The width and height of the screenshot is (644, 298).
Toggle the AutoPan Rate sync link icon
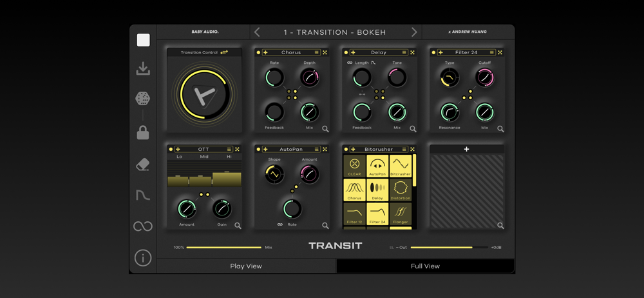pos(279,224)
